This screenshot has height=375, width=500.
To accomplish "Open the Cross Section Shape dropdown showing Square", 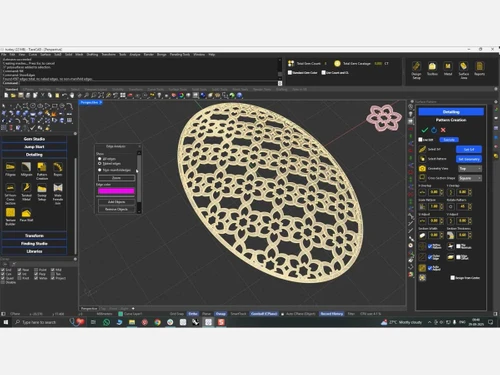I will [x=470, y=178].
